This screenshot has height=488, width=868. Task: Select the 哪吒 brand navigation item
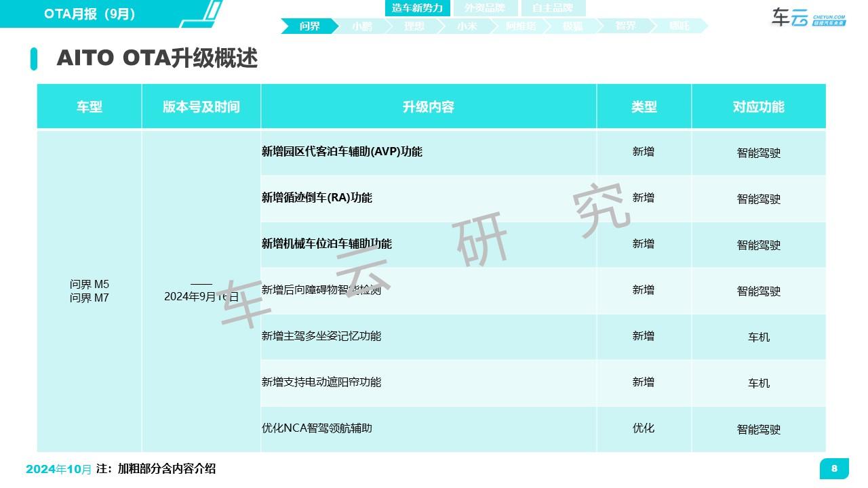(x=679, y=26)
